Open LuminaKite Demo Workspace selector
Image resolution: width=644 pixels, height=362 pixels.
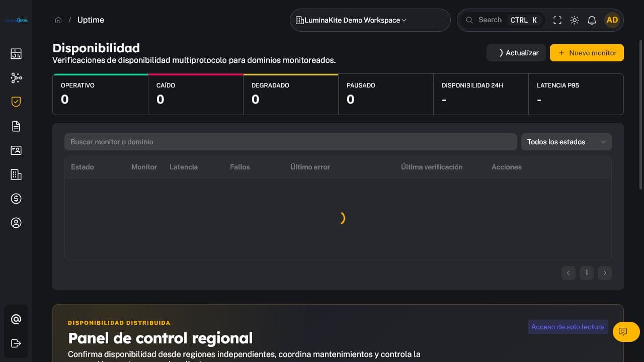[x=370, y=20]
